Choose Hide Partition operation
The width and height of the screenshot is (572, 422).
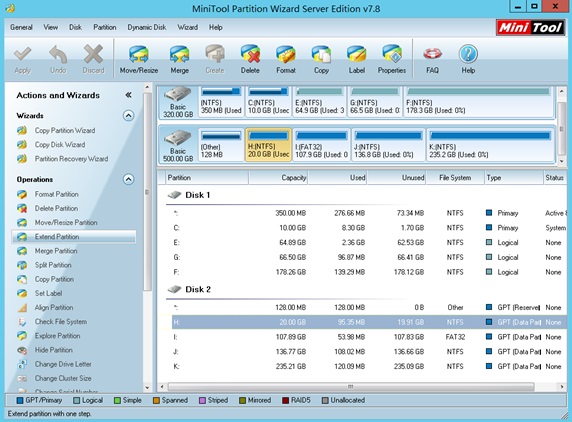coord(54,350)
